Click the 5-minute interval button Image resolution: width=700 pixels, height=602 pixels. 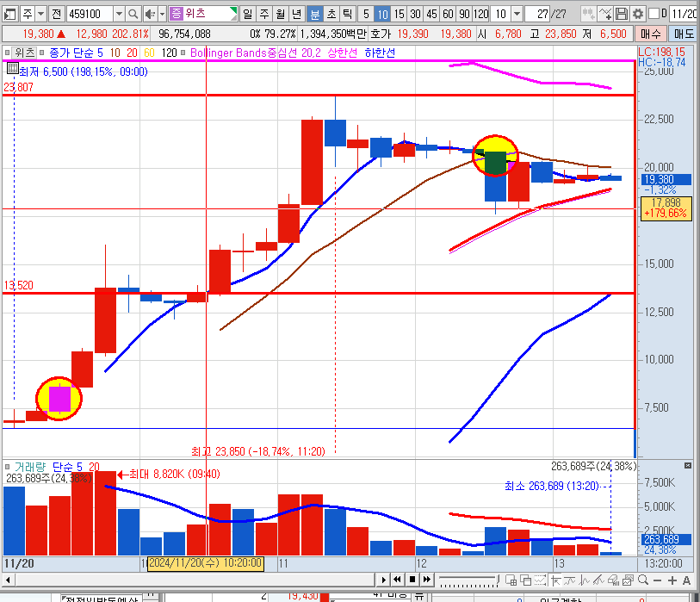(x=366, y=15)
